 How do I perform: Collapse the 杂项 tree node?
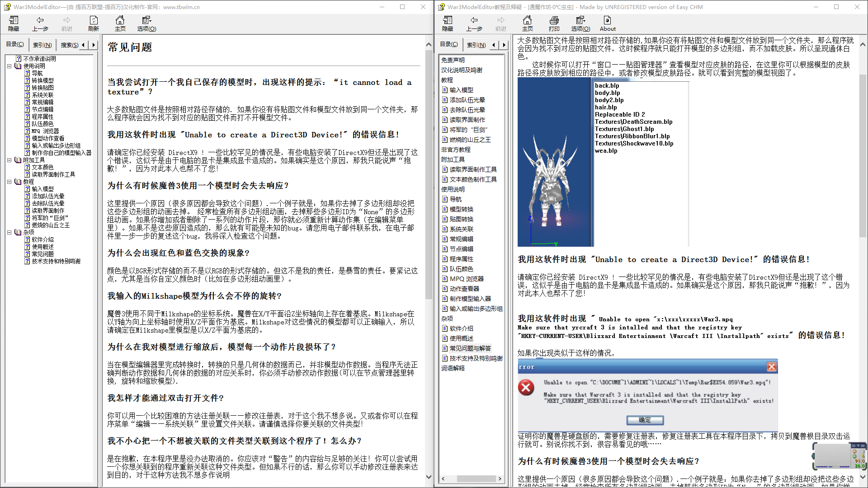(x=9, y=232)
